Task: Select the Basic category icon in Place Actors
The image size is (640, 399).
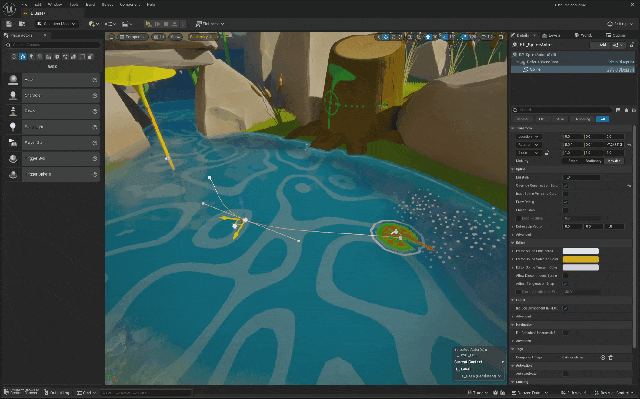Action: tap(22, 56)
